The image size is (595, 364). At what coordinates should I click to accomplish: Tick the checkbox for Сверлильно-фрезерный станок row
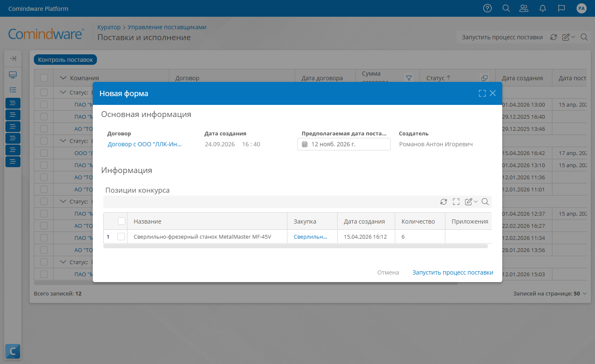[121, 237]
